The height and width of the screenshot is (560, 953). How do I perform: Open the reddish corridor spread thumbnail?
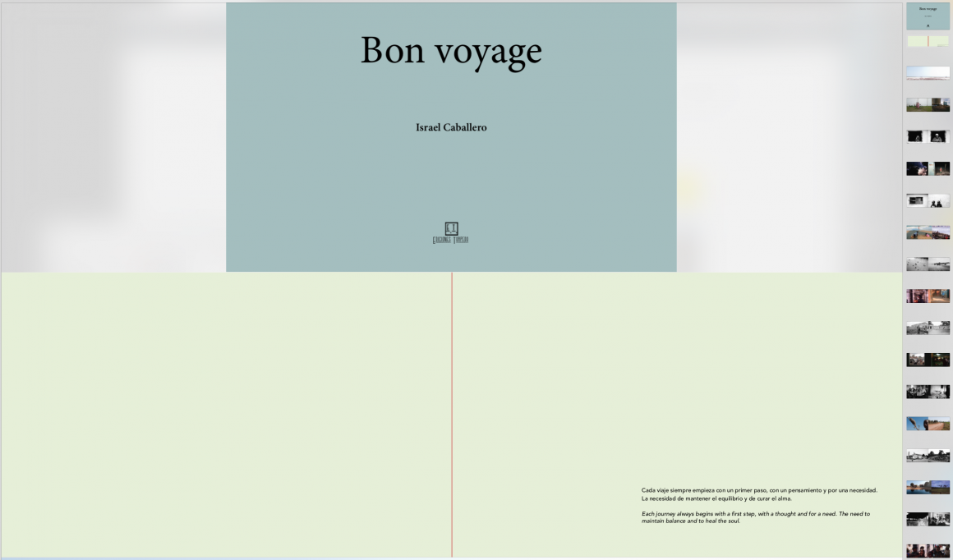coord(928,296)
